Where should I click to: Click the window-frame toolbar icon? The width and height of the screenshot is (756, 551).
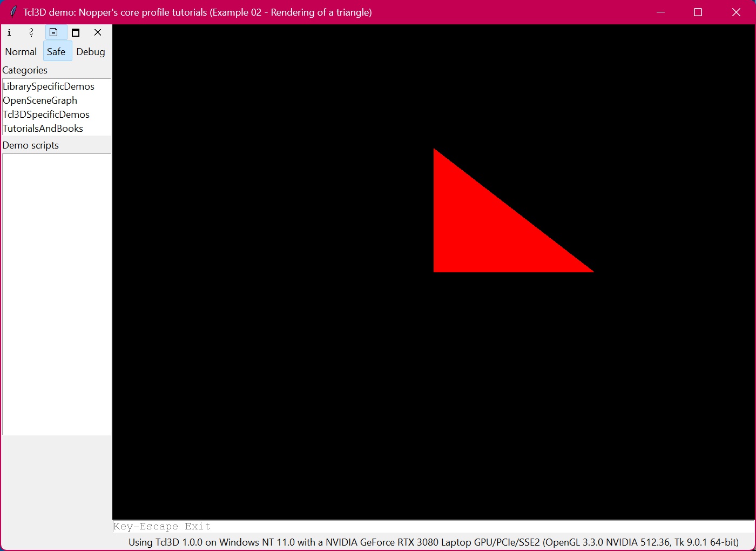(76, 32)
